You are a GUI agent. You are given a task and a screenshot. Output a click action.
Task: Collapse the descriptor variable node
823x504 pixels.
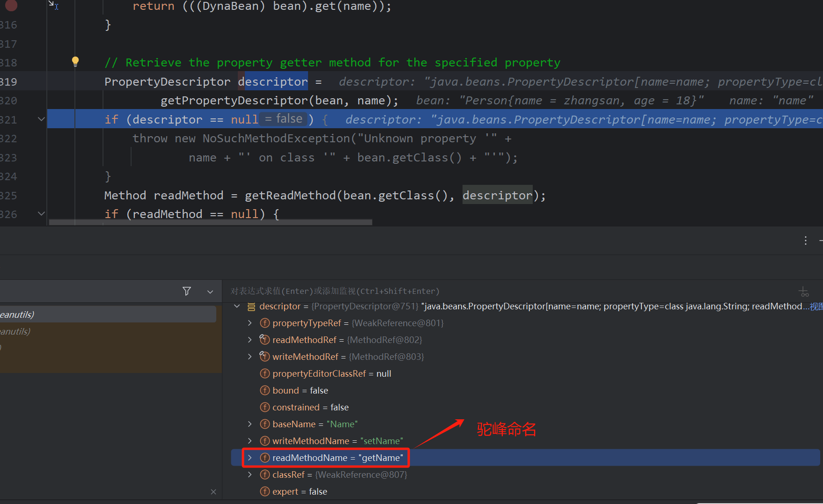[237, 307]
